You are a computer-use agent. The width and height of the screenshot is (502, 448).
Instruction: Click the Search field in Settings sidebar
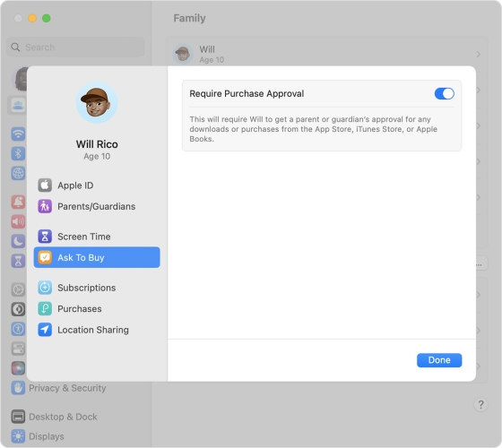75,47
